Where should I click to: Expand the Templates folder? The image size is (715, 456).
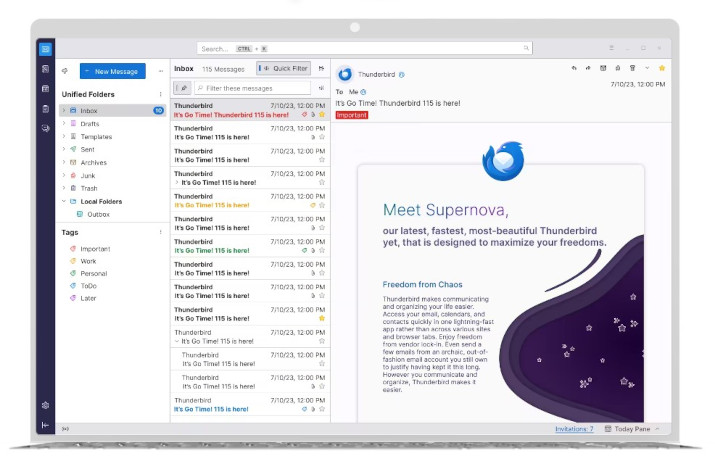(64, 136)
